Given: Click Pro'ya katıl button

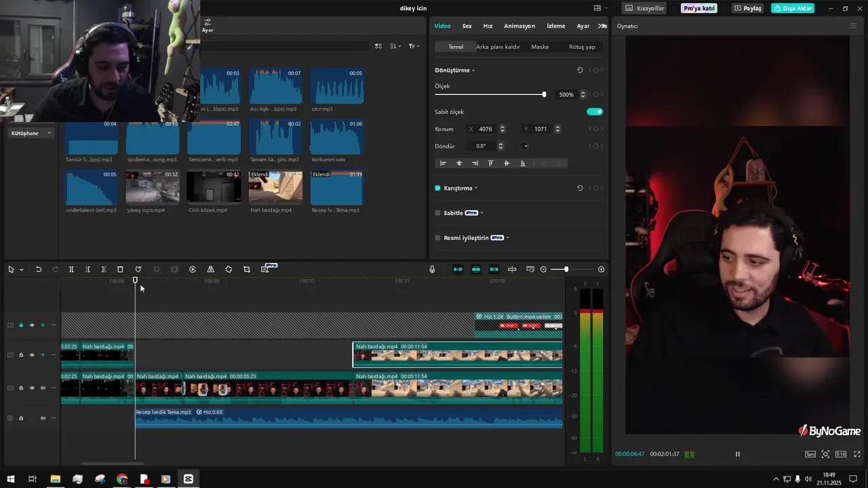Looking at the screenshot, I should click(x=698, y=8).
